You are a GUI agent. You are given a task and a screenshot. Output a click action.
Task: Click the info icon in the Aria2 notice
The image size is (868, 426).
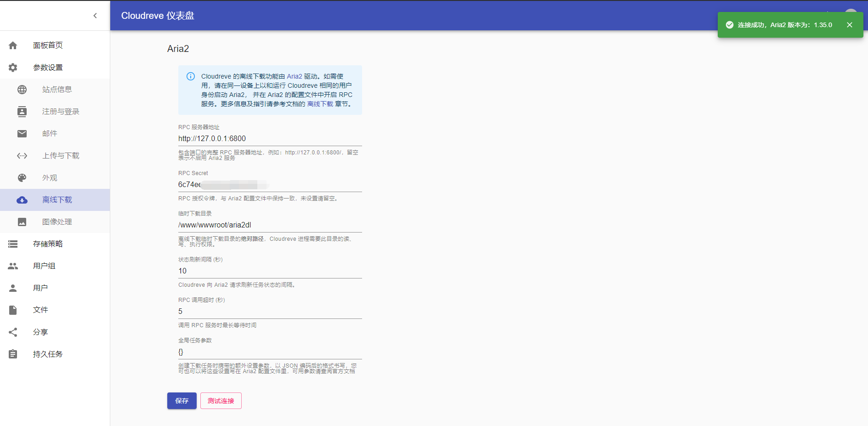pos(191,76)
